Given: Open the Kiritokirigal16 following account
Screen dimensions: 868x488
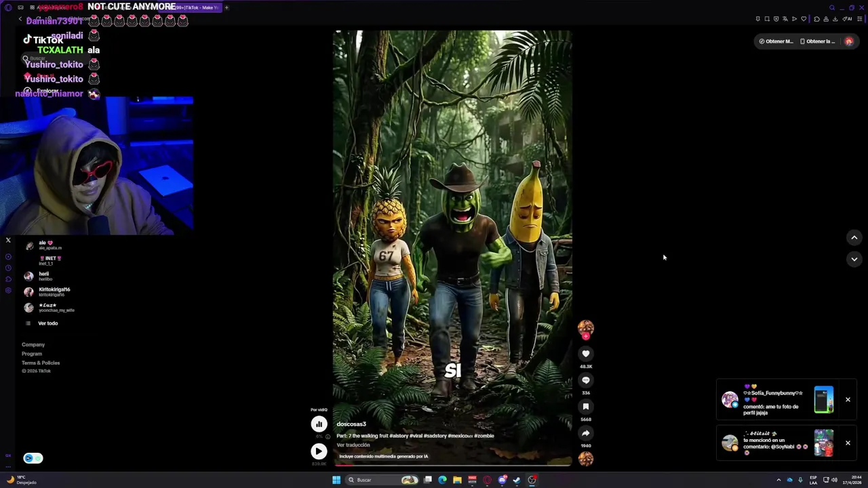Looking at the screenshot, I should pyautogui.click(x=47, y=291).
